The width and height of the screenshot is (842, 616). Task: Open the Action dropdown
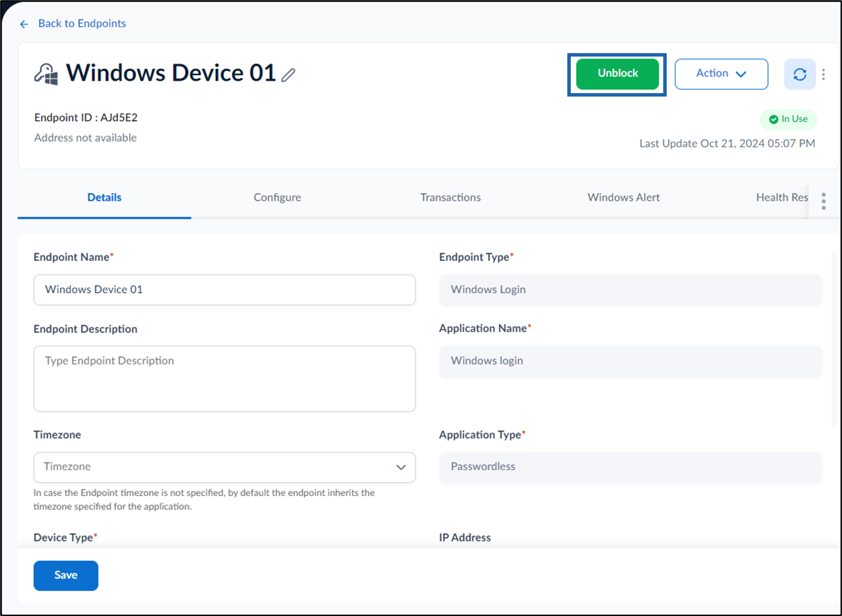tap(721, 74)
